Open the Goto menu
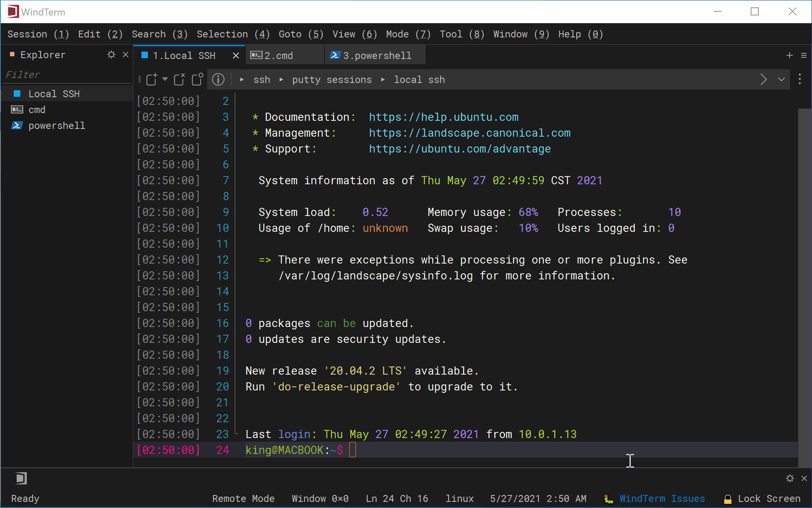The image size is (812, 508). [x=301, y=34]
